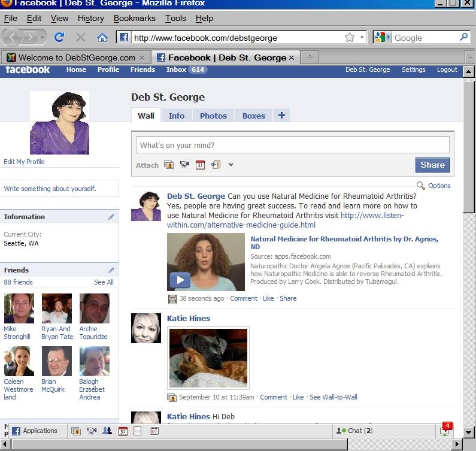The height and width of the screenshot is (451, 476).
Task: Click the Logout link
Action: (447, 69)
